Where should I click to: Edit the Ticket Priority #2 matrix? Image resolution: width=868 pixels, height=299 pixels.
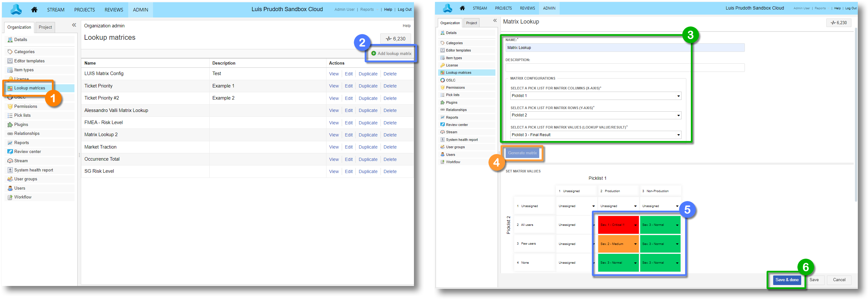348,99
